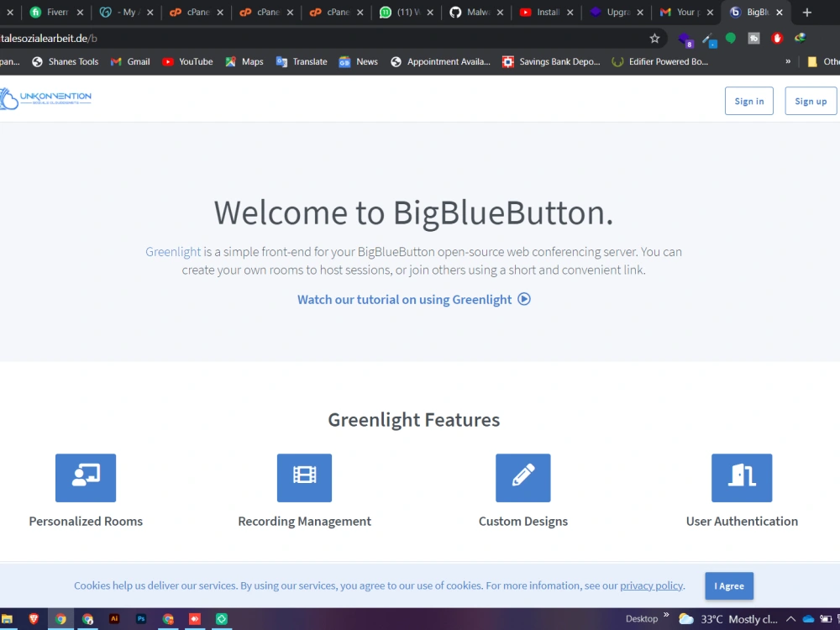Image resolution: width=840 pixels, height=630 pixels.
Task: Select the Malwarebytes tab
Action: pyautogui.click(x=476, y=13)
